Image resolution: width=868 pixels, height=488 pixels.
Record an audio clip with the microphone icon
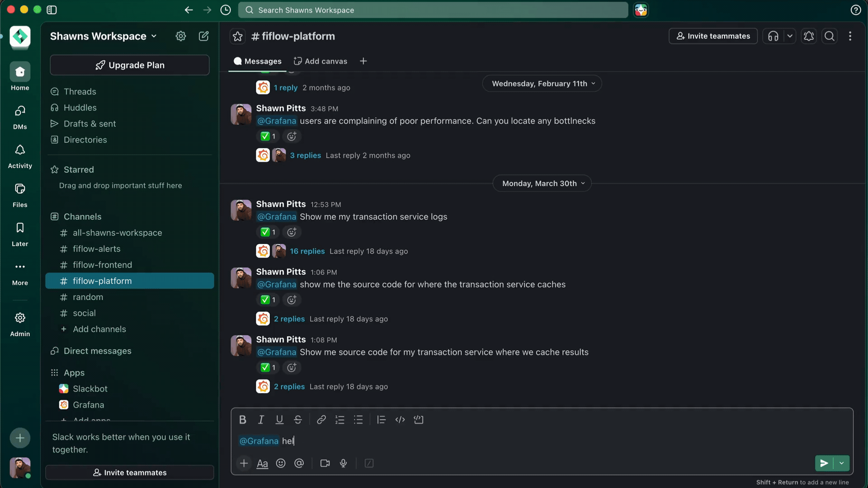point(344,463)
